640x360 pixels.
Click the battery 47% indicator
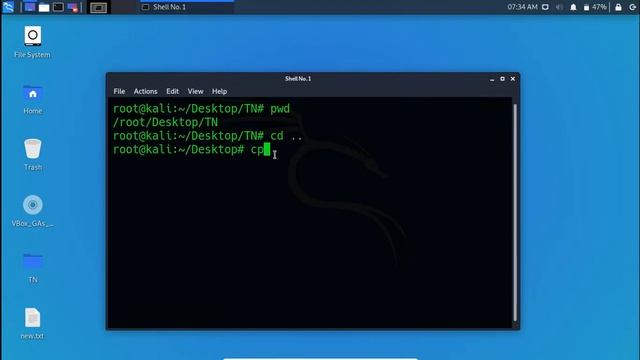(x=595, y=7)
